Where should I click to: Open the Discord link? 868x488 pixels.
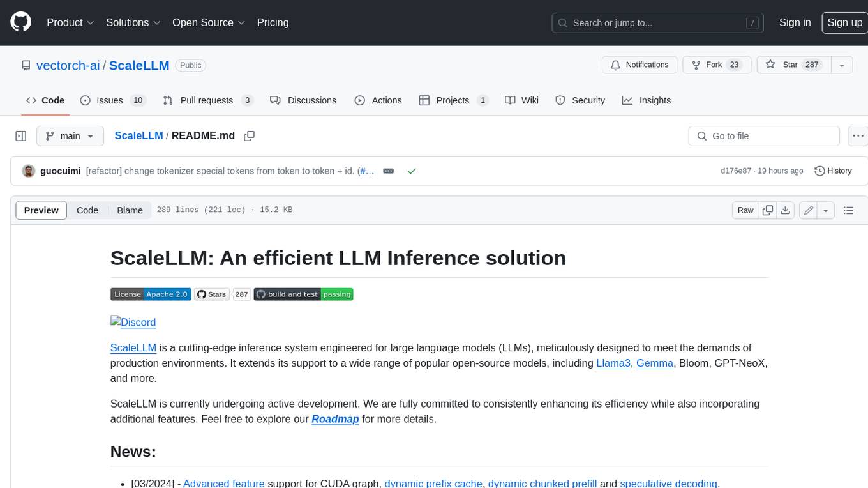[x=133, y=322]
